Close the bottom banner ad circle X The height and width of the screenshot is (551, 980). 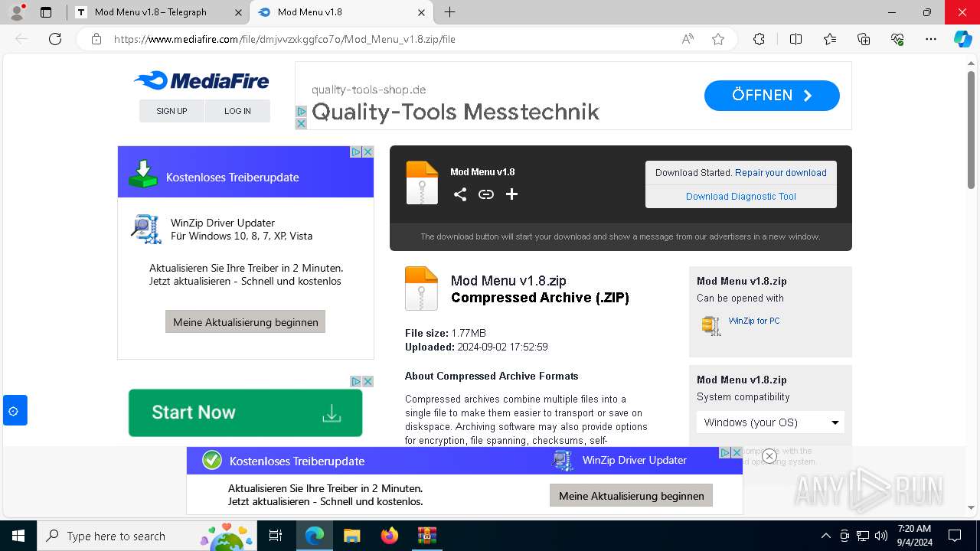click(769, 456)
